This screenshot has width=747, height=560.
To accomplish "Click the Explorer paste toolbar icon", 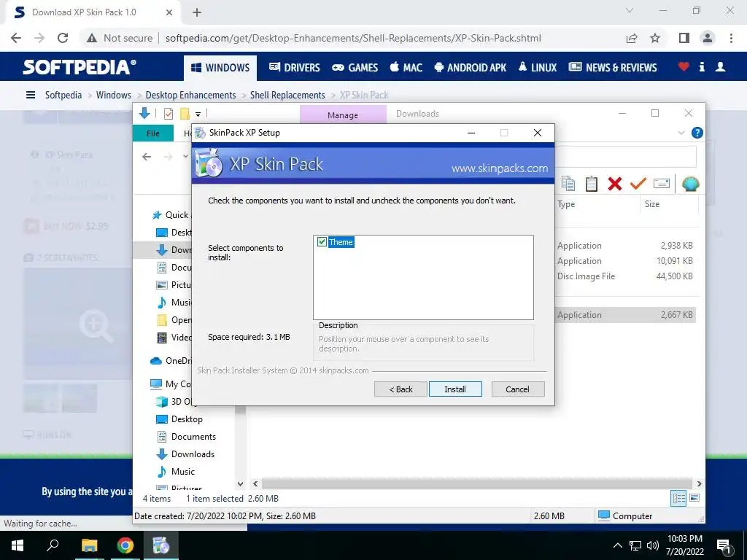I will click(x=591, y=183).
